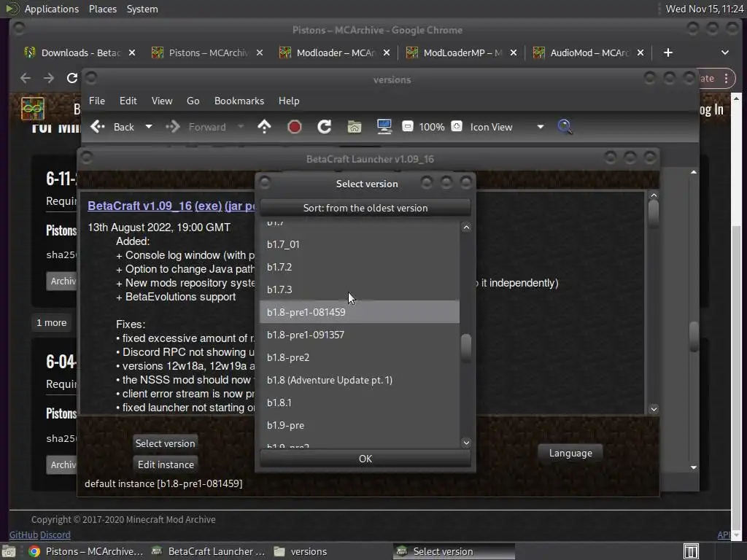Image resolution: width=747 pixels, height=560 pixels.
Task: Open Chrome three-dot menu
Action: (726, 78)
